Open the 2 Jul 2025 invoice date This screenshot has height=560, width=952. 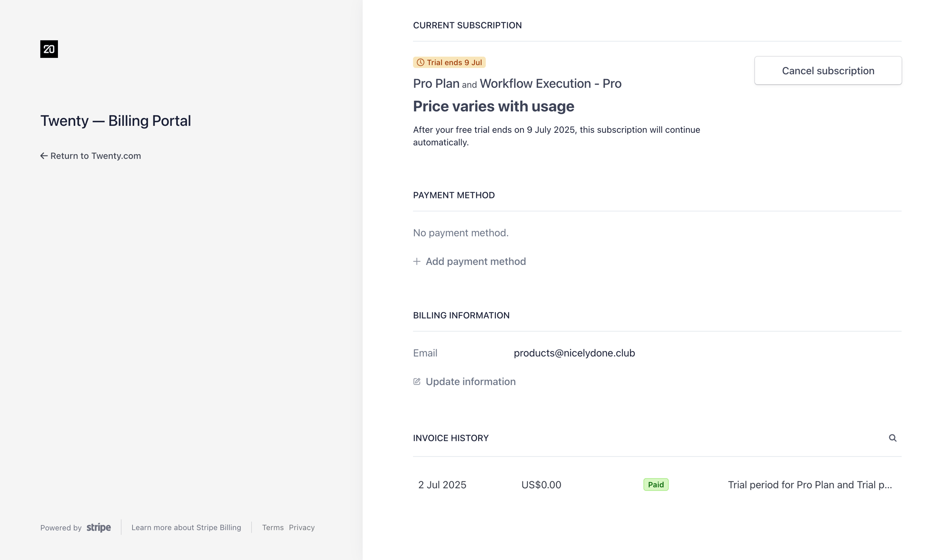442,485
